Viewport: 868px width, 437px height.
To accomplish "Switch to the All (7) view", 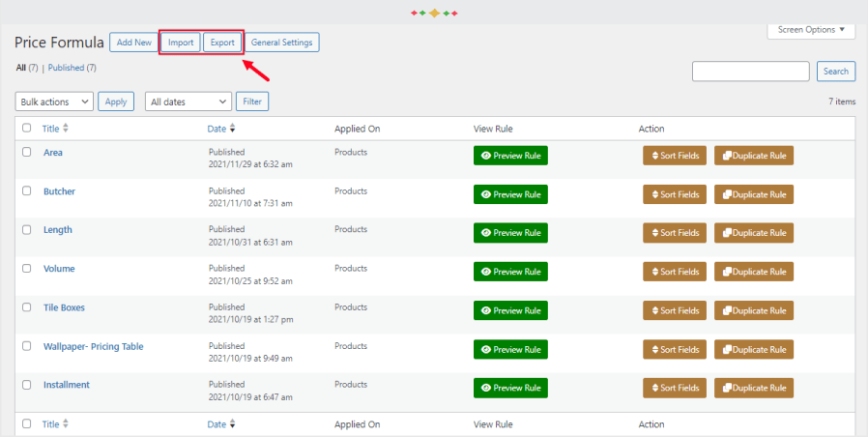I will tap(27, 68).
